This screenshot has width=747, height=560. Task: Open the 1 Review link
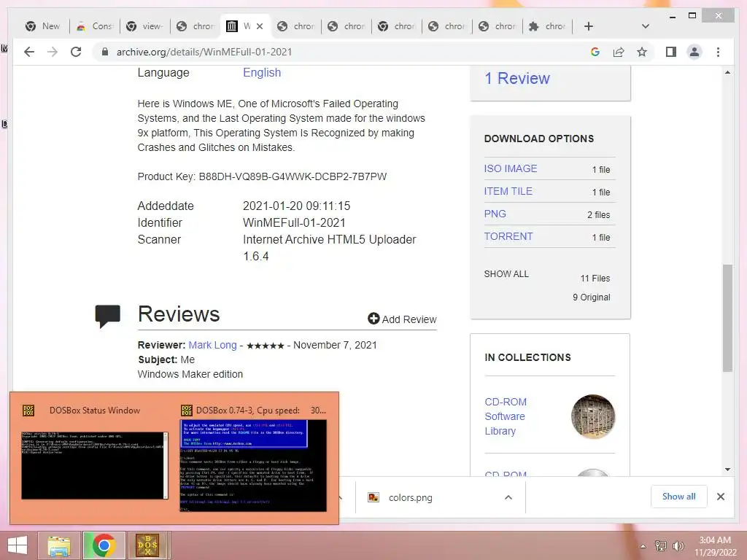(x=517, y=78)
